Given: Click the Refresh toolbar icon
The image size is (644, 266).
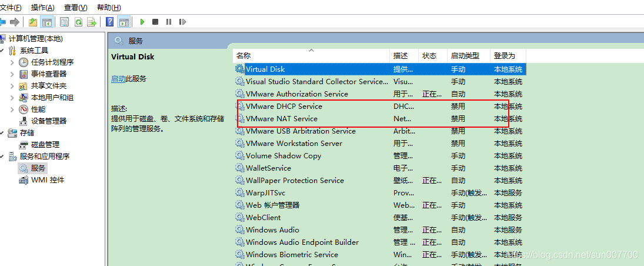Looking at the screenshot, I should tap(78, 22).
